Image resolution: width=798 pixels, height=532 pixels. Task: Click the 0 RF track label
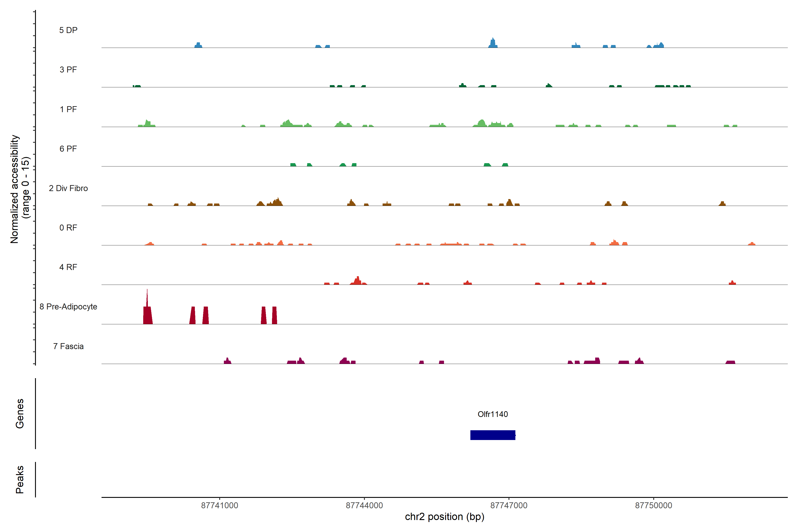68,228
